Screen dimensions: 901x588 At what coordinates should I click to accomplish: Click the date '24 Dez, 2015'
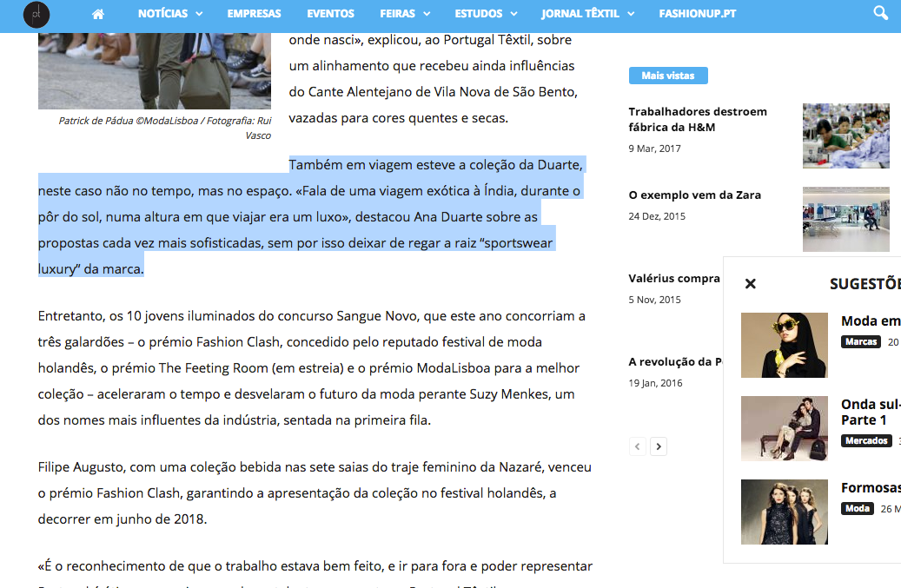[657, 216]
